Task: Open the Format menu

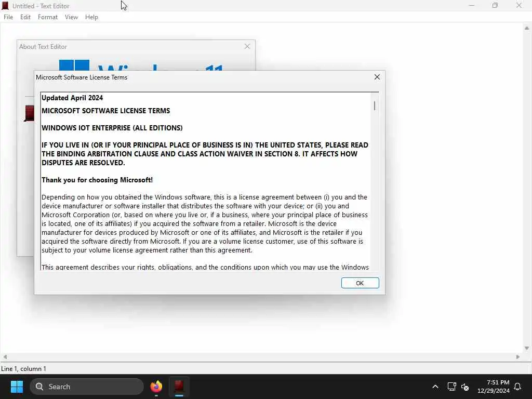Action: [47, 17]
